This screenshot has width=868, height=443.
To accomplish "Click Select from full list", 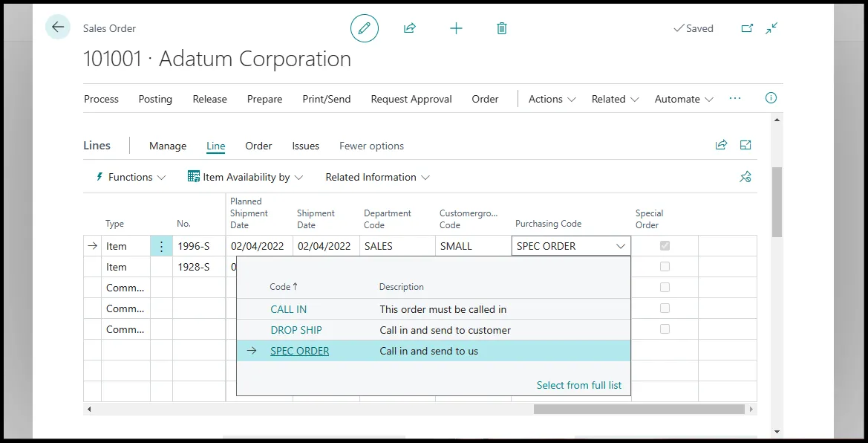I will (579, 385).
